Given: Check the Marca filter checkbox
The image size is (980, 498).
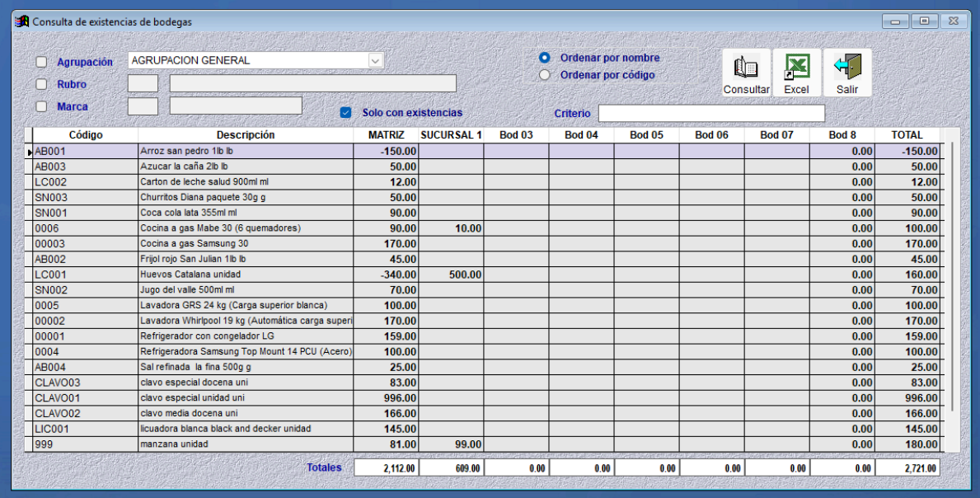Looking at the screenshot, I should (x=42, y=106).
